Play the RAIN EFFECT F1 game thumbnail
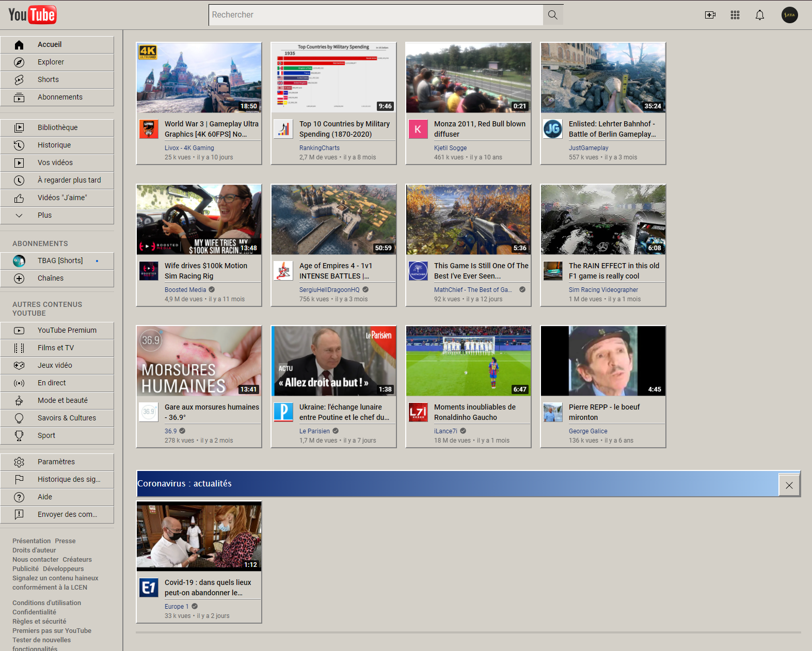812x651 pixels. pyautogui.click(x=603, y=220)
